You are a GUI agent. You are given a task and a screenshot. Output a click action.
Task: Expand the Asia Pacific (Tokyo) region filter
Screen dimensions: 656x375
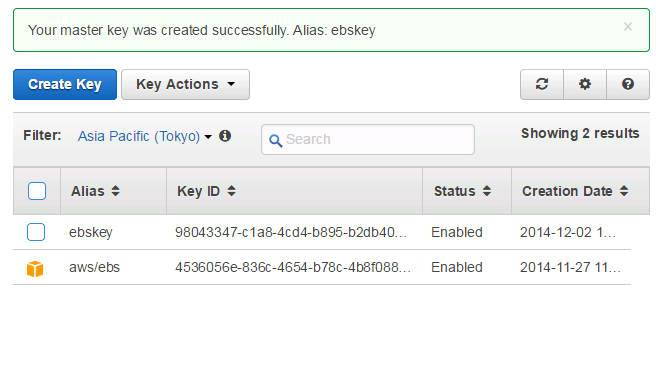(145, 136)
